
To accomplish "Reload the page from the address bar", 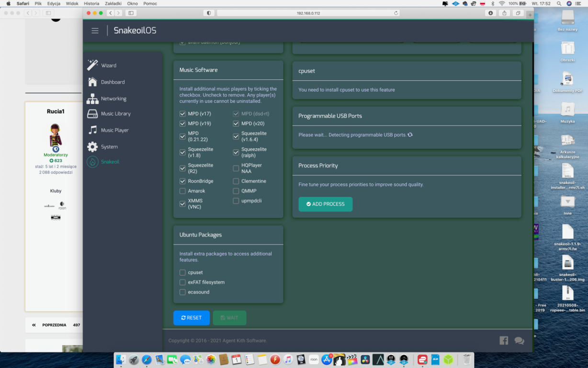I will coord(396,13).
